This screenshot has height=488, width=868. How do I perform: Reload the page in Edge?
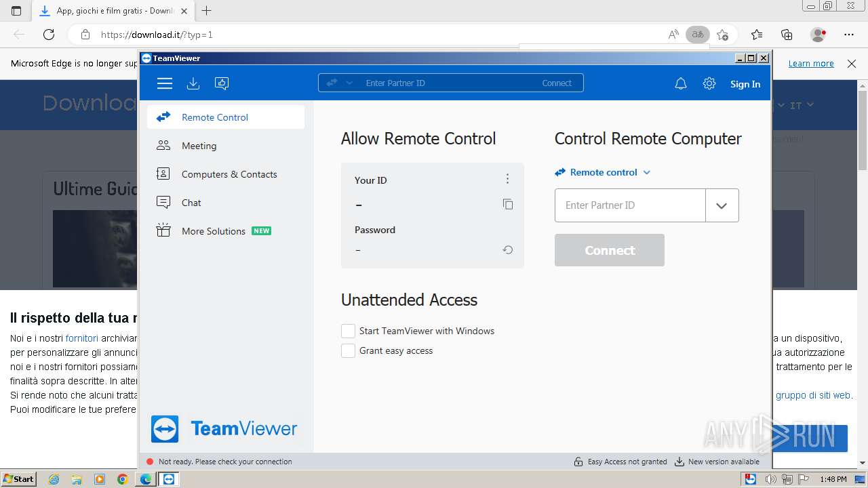(49, 35)
